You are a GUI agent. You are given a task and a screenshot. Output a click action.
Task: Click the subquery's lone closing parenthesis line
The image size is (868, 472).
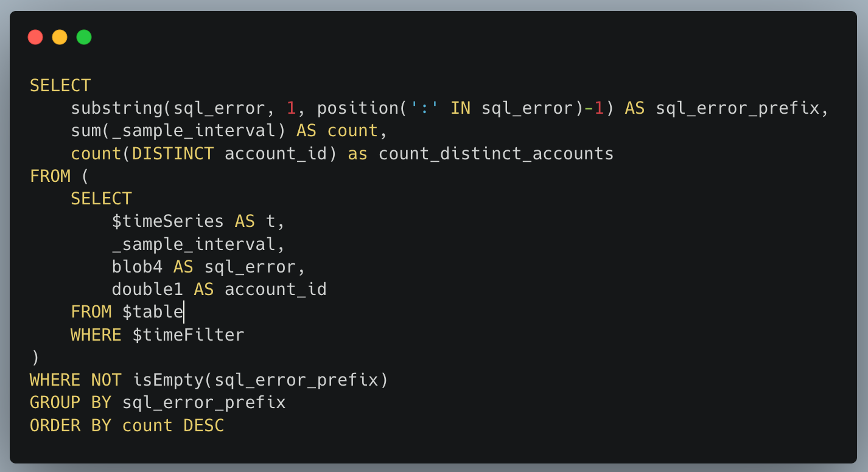[x=35, y=358]
